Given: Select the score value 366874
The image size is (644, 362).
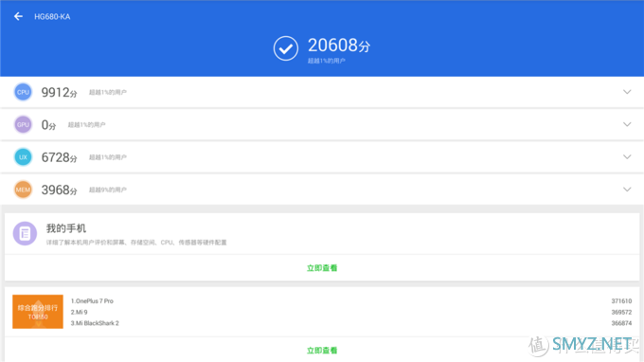Looking at the screenshot, I should pyautogui.click(x=621, y=323).
